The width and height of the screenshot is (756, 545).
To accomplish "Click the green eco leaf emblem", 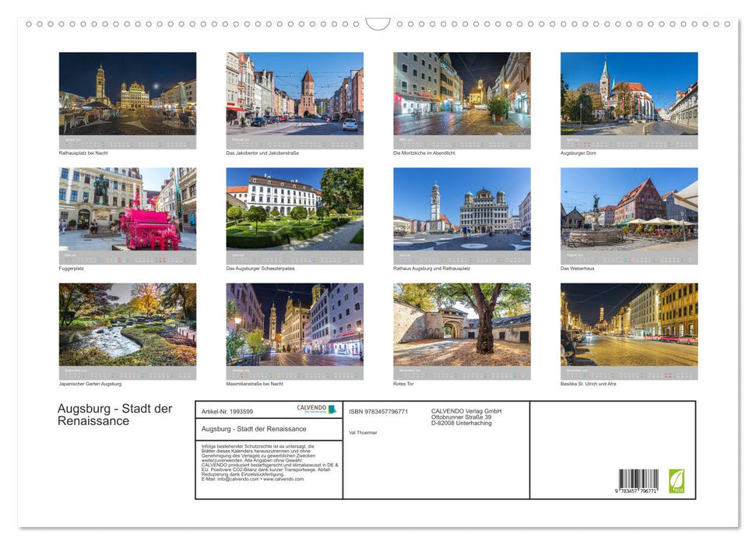I will tap(676, 481).
